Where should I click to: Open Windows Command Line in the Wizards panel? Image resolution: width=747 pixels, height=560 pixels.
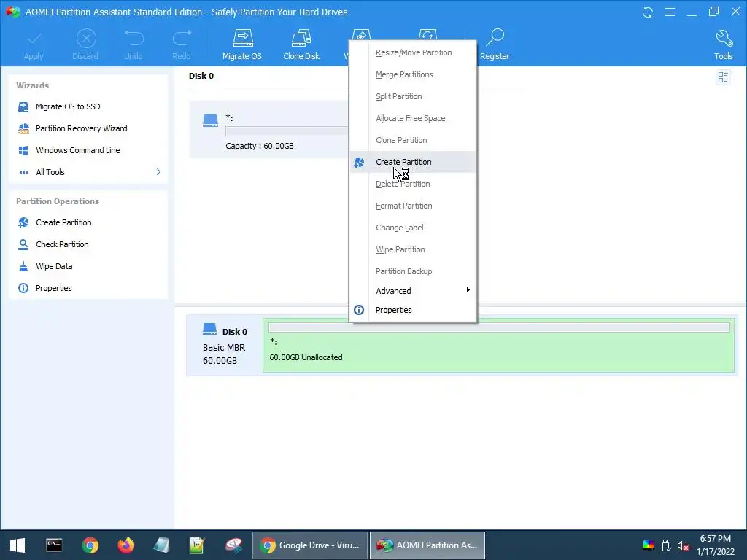(x=77, y=150)
